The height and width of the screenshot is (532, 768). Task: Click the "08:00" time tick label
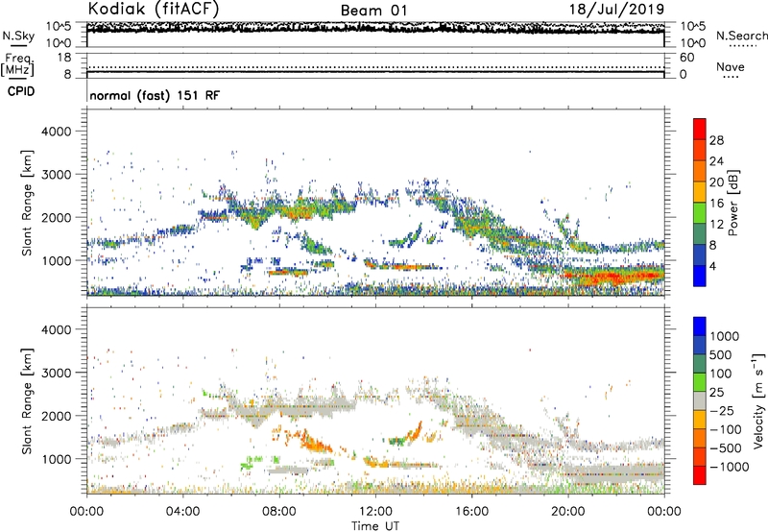(x=279, y=512)
